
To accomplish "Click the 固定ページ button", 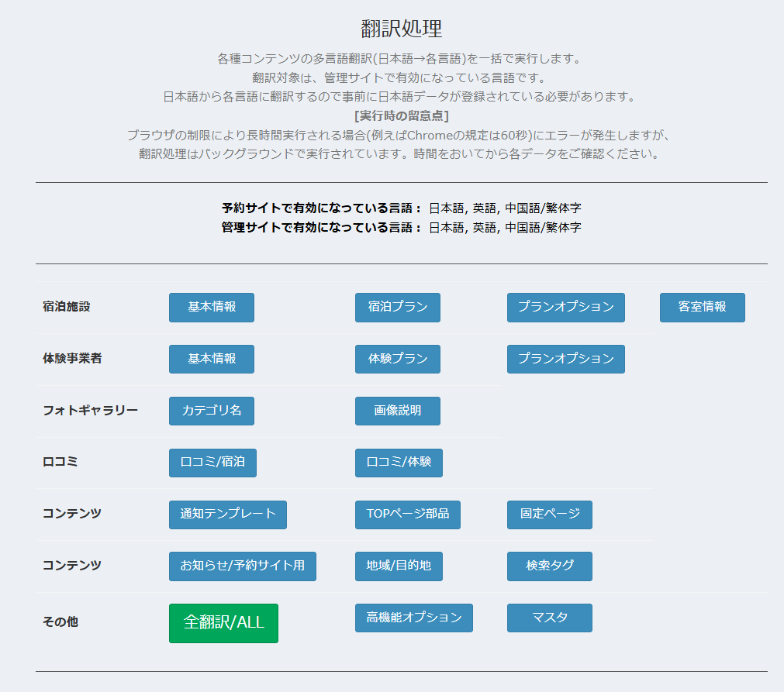I will pos(549,515).
